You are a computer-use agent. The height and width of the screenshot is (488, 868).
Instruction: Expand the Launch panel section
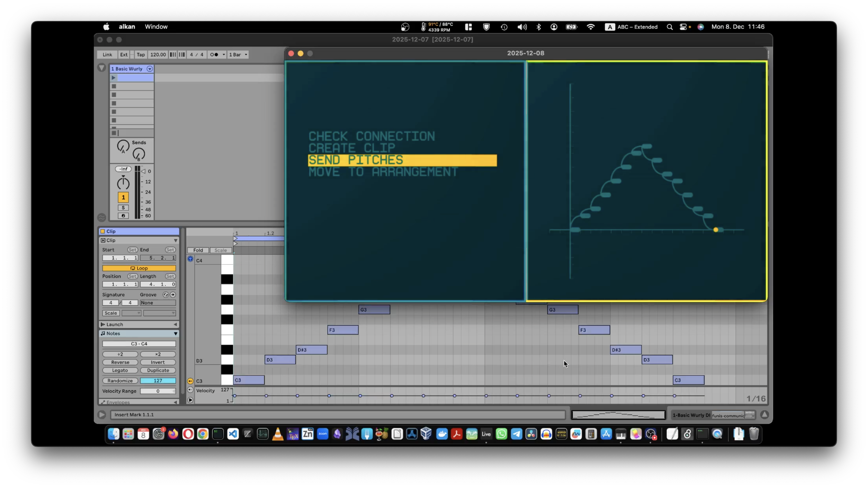click(175, 324)
